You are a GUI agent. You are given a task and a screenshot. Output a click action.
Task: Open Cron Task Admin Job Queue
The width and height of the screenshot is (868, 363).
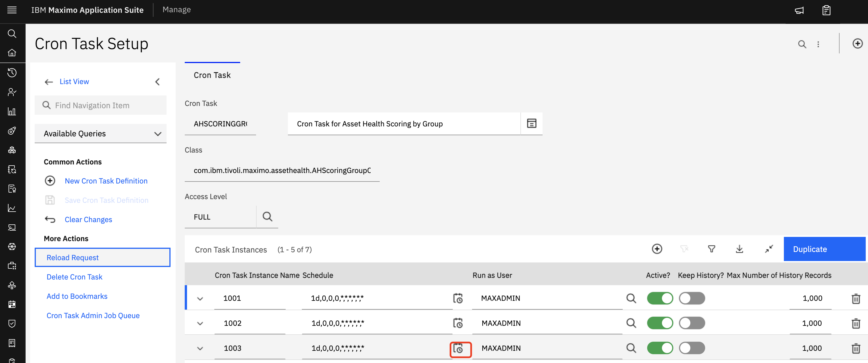[93, 316]
